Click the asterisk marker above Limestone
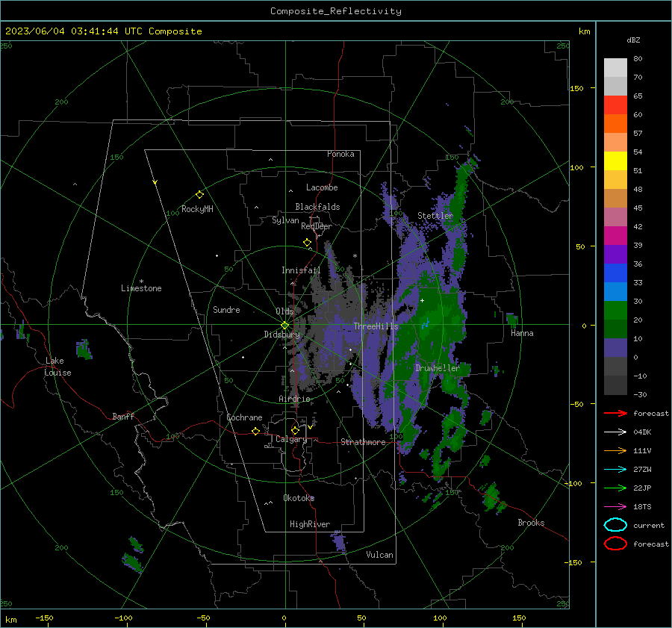This screenshot has width=672, height=628. [x=141, y=282]
